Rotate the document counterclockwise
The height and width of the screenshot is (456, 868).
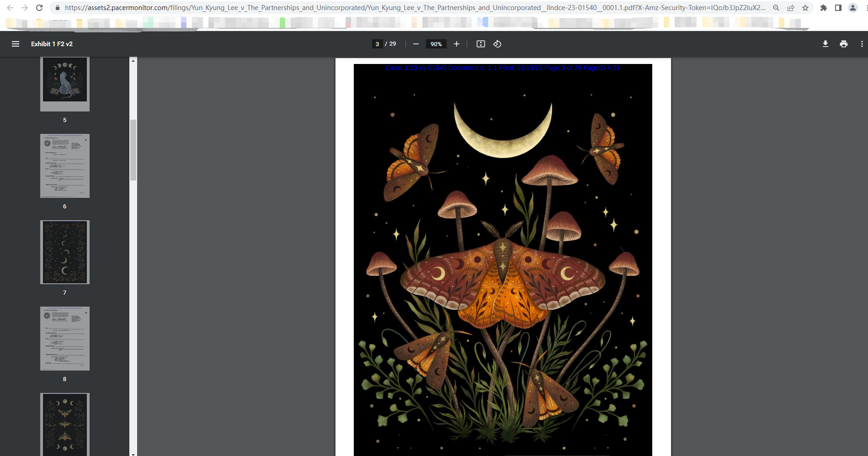point(497,44)
